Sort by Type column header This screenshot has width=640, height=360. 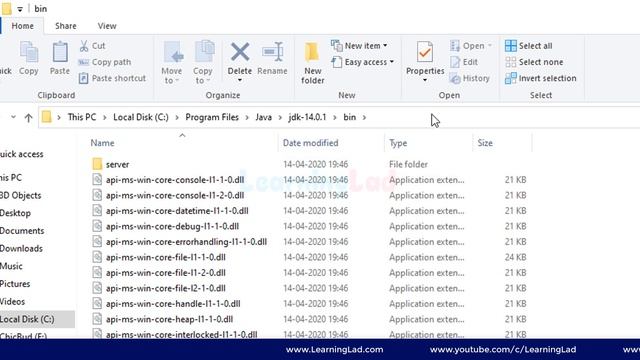click(398, 143)
